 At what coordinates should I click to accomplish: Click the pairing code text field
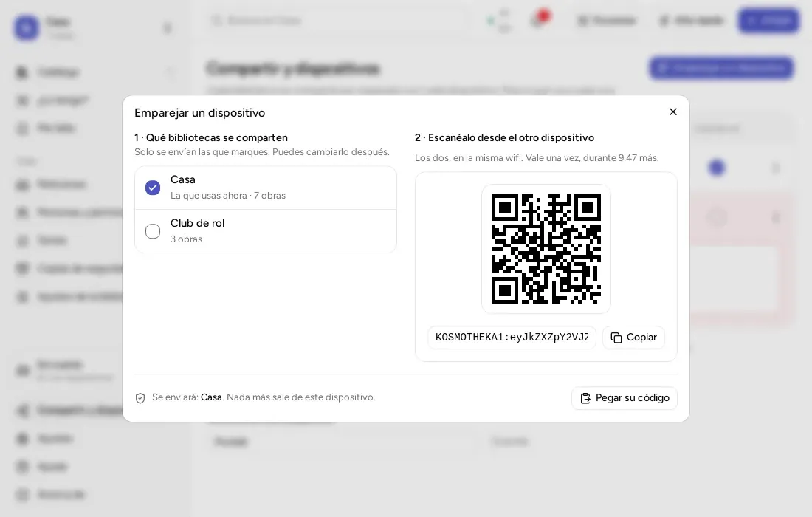[512, 338]
